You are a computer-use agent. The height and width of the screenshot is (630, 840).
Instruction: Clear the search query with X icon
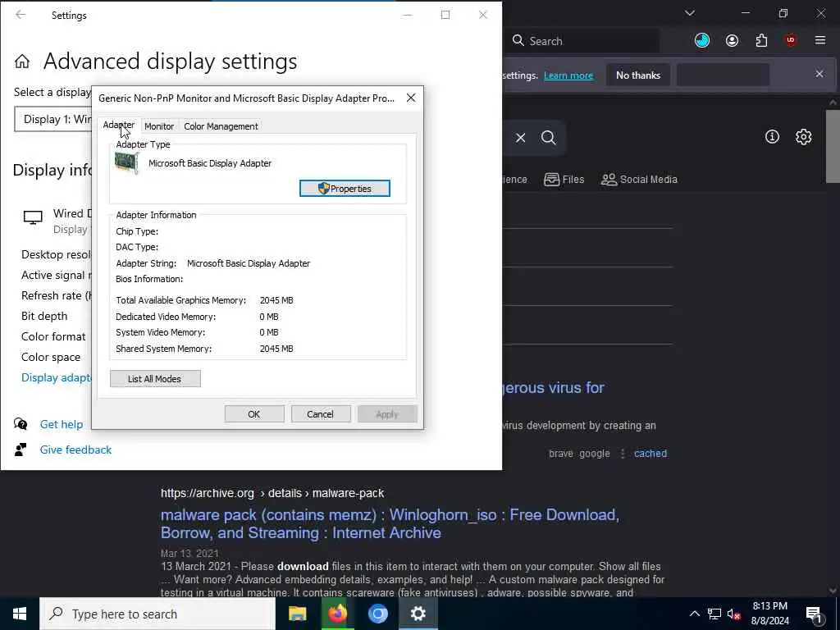pos(520,138)
